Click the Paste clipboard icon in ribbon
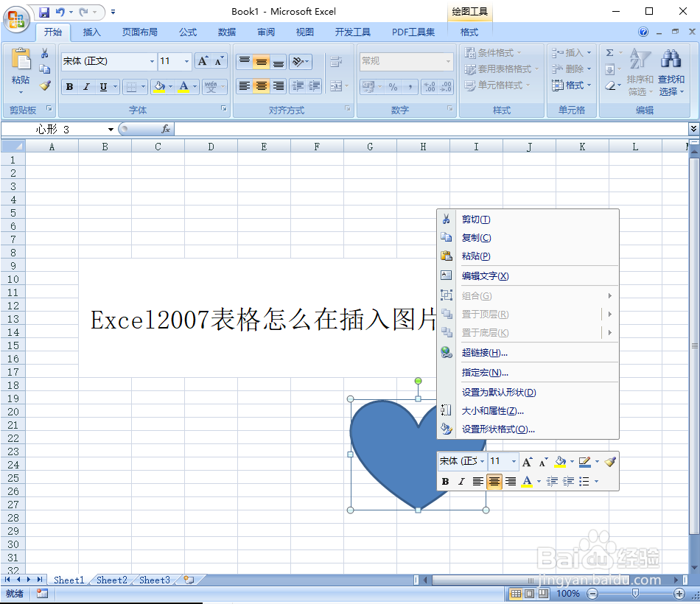The image size is (700, 604). click(21, 59)
